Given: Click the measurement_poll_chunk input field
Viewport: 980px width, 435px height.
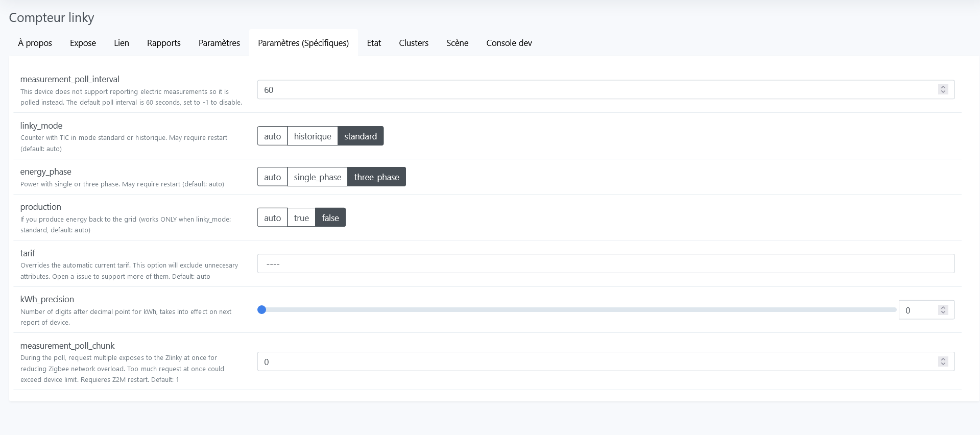Looking at the screenshot, I should click(x=597, y=362).
